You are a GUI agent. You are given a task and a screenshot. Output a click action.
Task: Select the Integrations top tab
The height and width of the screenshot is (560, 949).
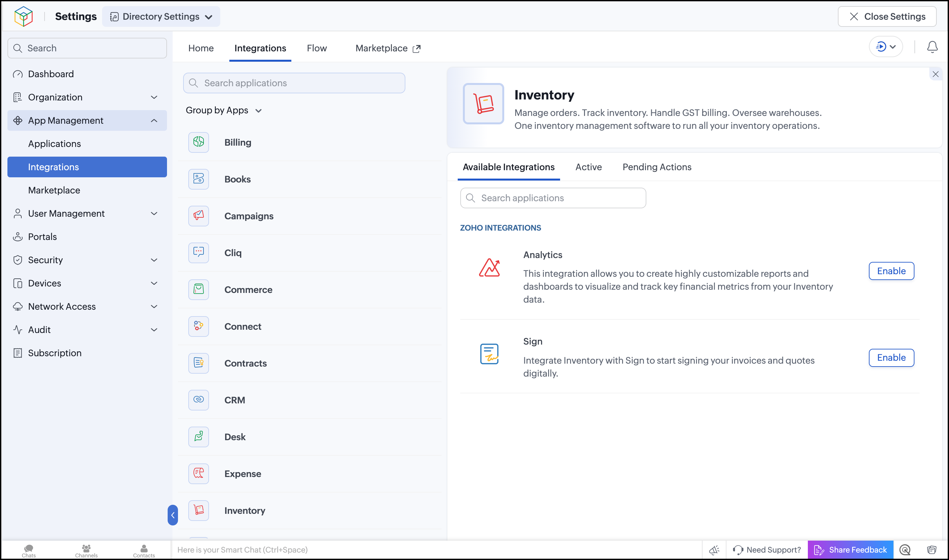point(260,48)
